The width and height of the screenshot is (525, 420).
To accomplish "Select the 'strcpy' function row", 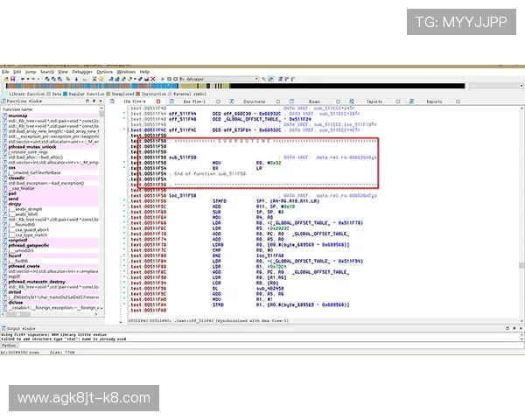I will pyautogui.click(x=50, y=204).
